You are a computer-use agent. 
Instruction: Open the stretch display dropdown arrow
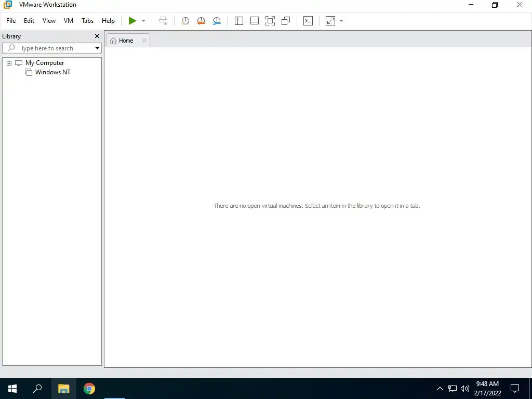point(341,21)
